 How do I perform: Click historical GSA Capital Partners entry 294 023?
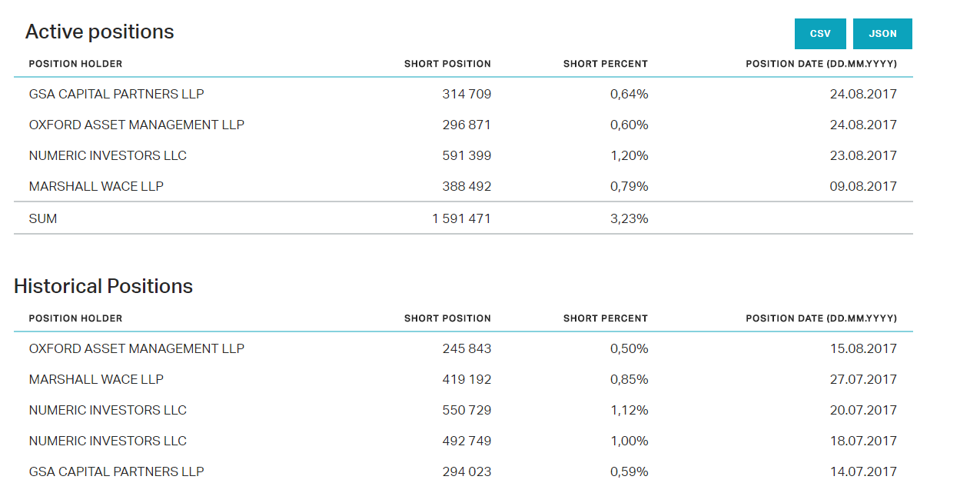[116, 471]
